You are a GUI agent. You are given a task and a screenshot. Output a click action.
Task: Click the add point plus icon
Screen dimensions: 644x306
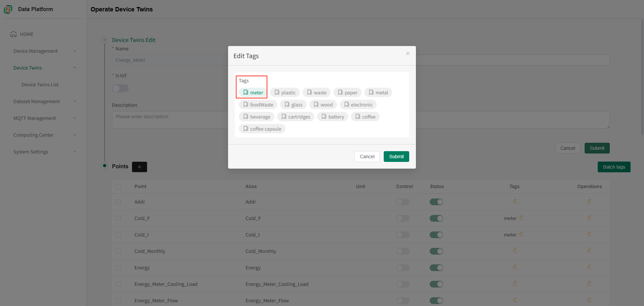point(140,167)
